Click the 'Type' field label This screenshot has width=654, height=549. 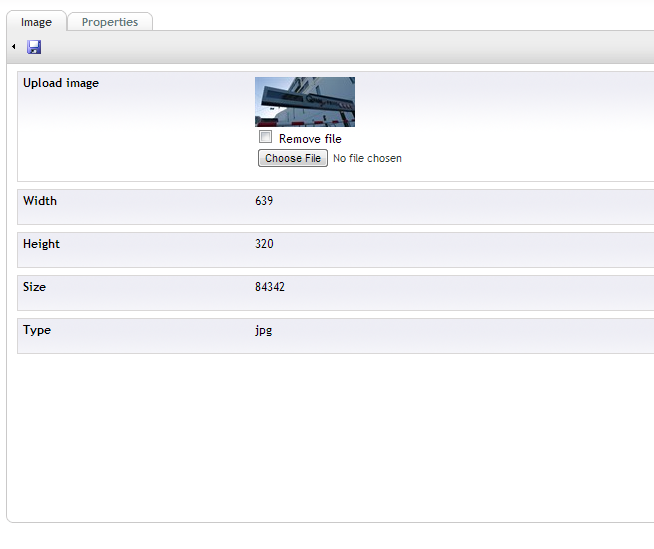coord(37,330)
